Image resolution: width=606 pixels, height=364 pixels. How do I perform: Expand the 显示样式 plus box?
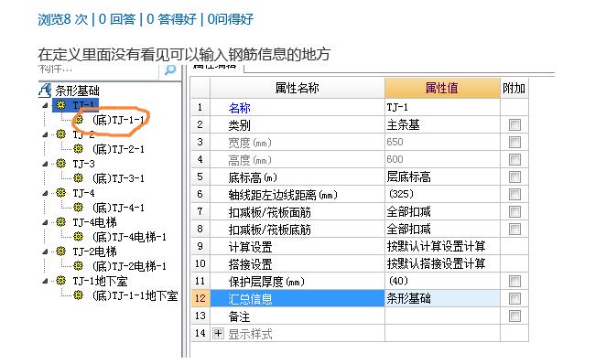point(218,333)
